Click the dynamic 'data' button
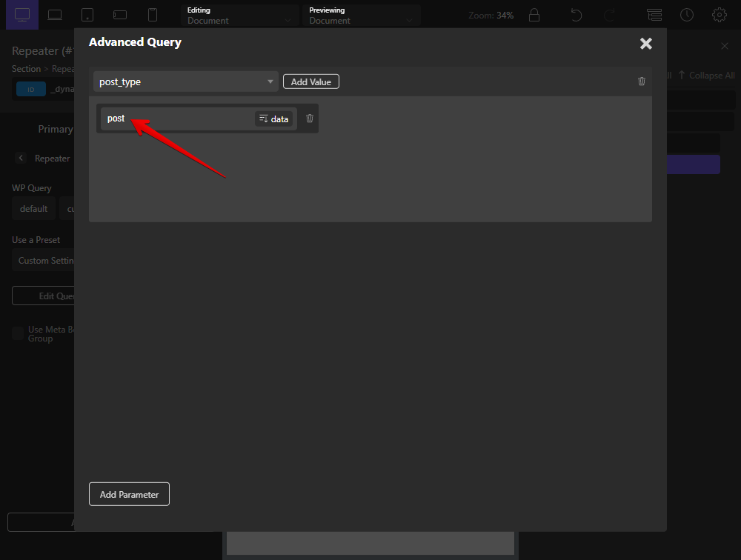The width and height of the screenshot is (741, 560). coord(274,119)
